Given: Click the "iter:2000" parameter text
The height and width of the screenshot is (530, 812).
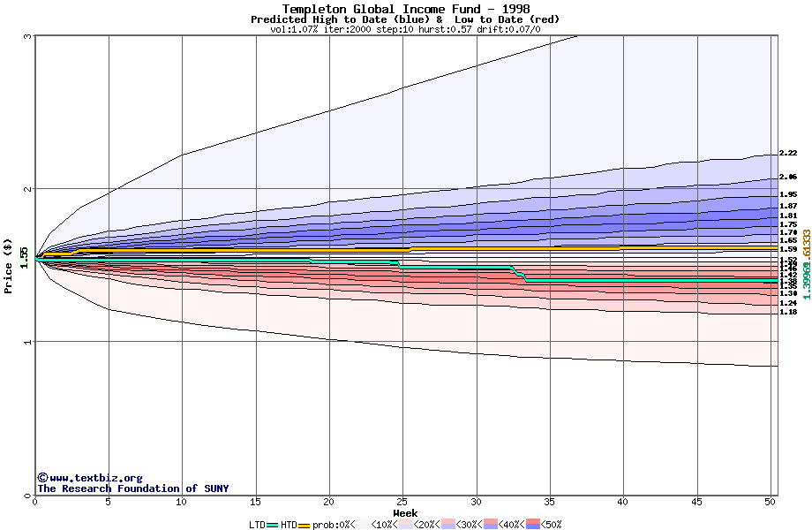Looking at the screenshot, I should click(x=348, y=29).
